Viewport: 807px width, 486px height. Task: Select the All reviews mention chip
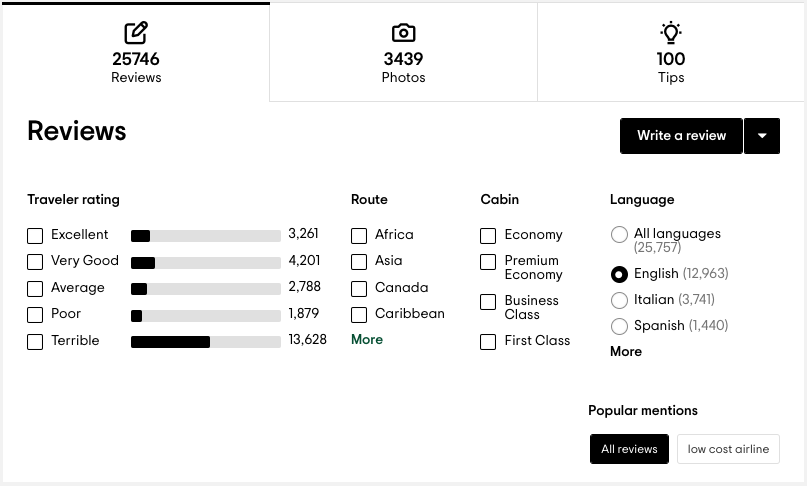[629, 449]
